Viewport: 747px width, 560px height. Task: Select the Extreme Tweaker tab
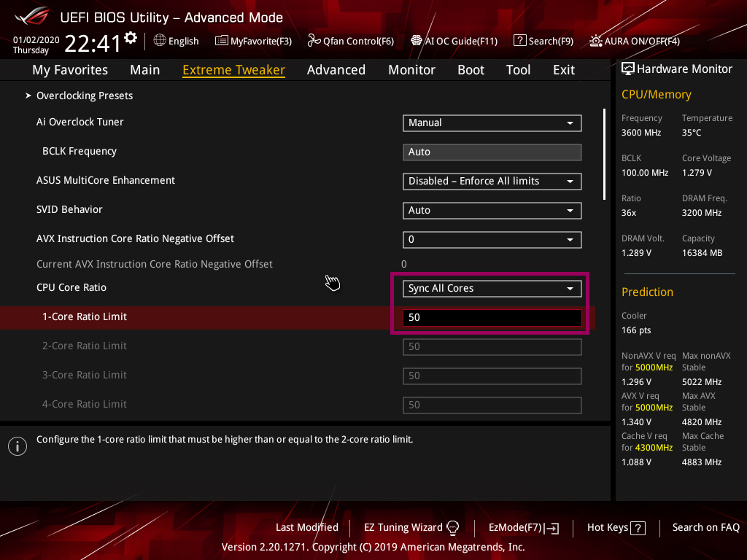[x=233, y=70]
